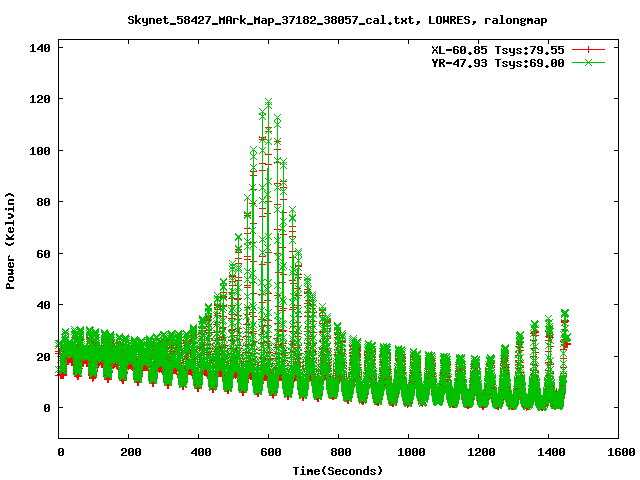Click the green x marker in legend
The height and width of the screenshot is (480, 640).
[x=589, y=62]
